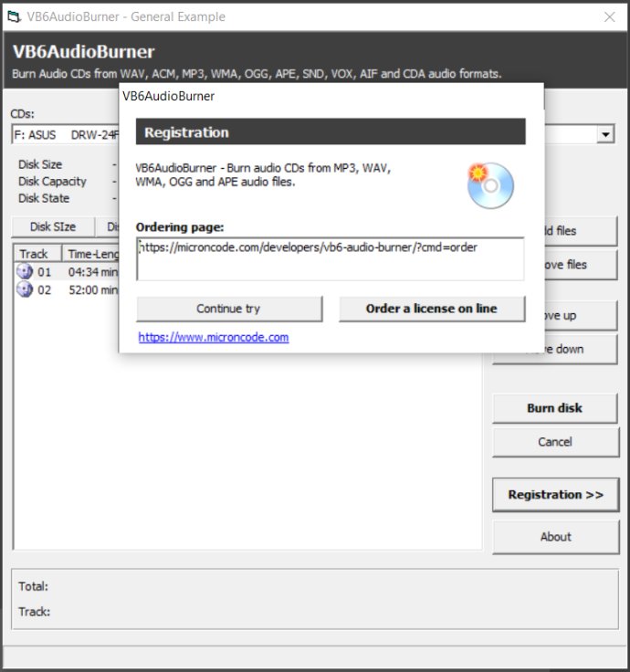Click the About button
Screen dimensions: 630x672
point(555,537)
